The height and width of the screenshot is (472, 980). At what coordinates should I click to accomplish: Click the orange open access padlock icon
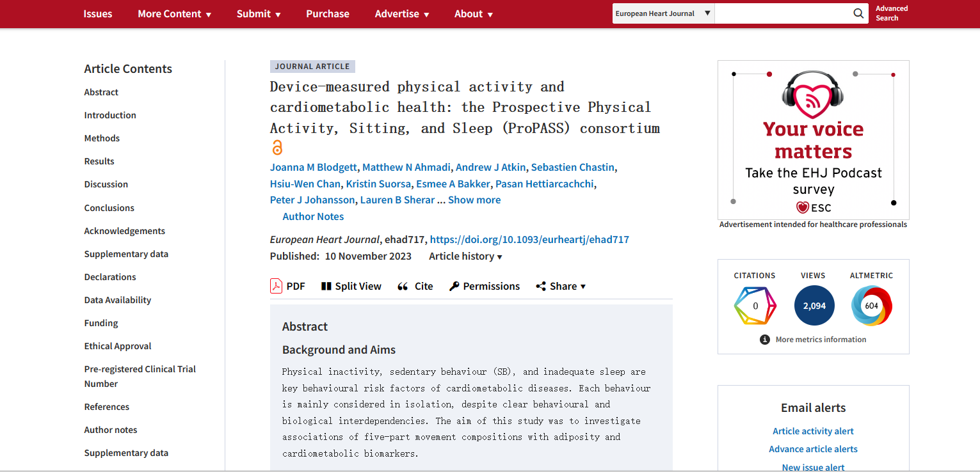pyautogui.click(x=277, y=148)
